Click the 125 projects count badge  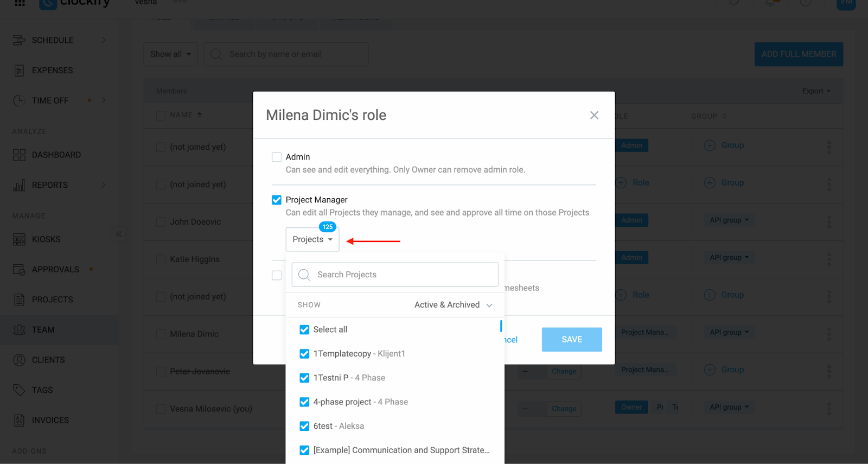(x=328, y=227)
